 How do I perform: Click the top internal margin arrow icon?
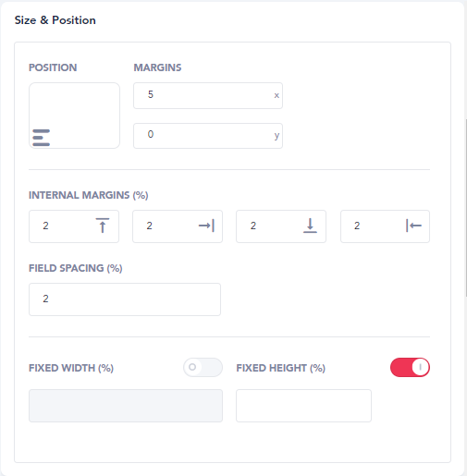point(103,226)
